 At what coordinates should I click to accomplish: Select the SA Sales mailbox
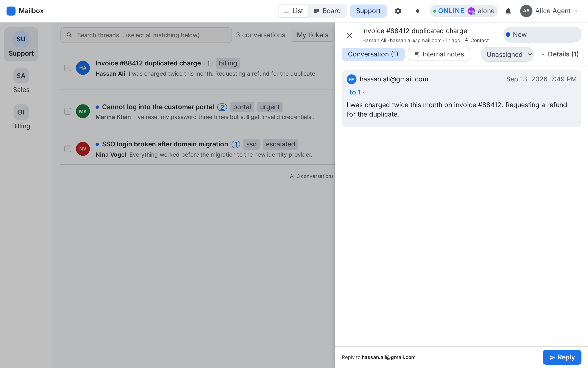click(x=21, y=81)
